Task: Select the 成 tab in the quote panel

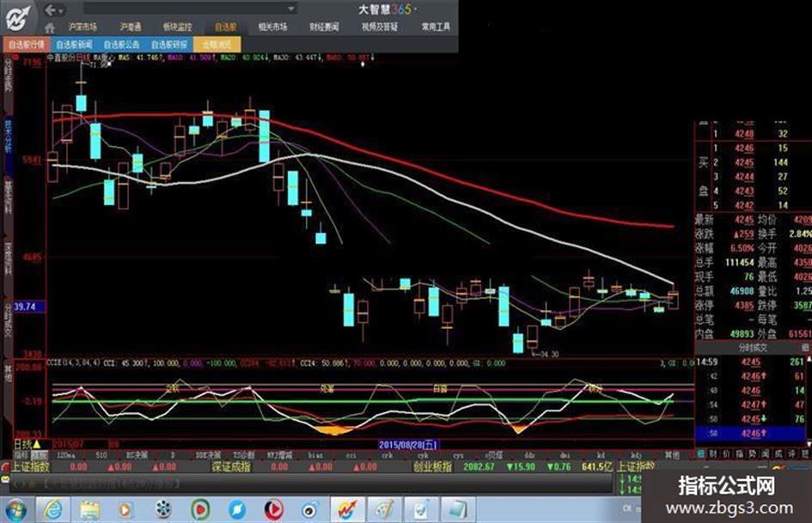Action: [778, 453]
